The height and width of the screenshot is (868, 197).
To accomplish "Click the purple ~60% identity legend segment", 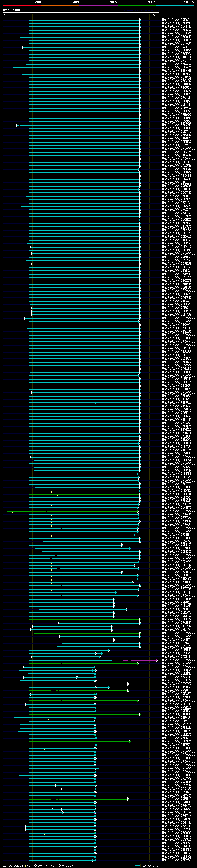I will (x=99, y=6).
